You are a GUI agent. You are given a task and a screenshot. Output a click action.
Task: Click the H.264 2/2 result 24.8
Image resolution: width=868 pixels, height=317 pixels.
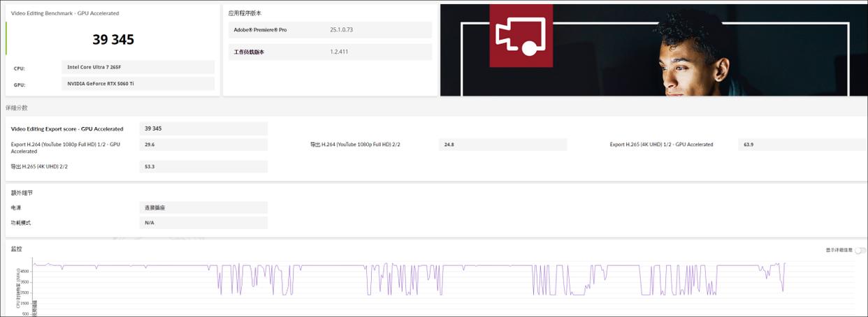point(502,145)
